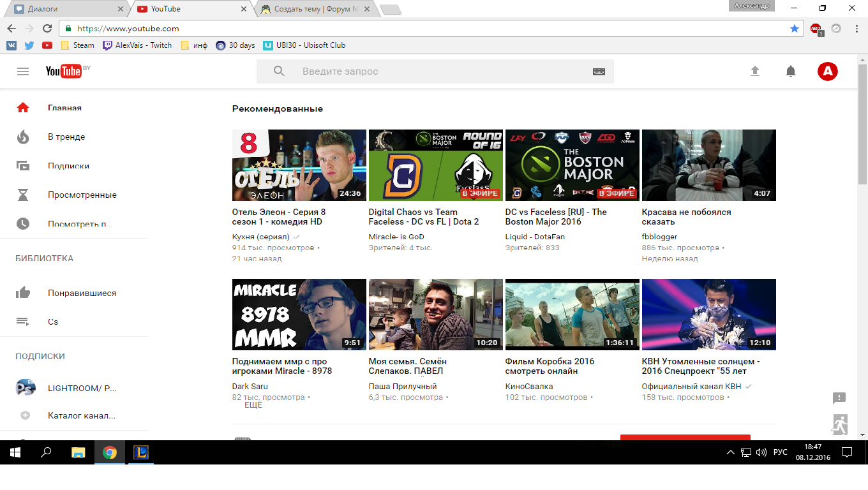Open the 30 days bookmark
The image size is (868, 490).
(236, 45)
